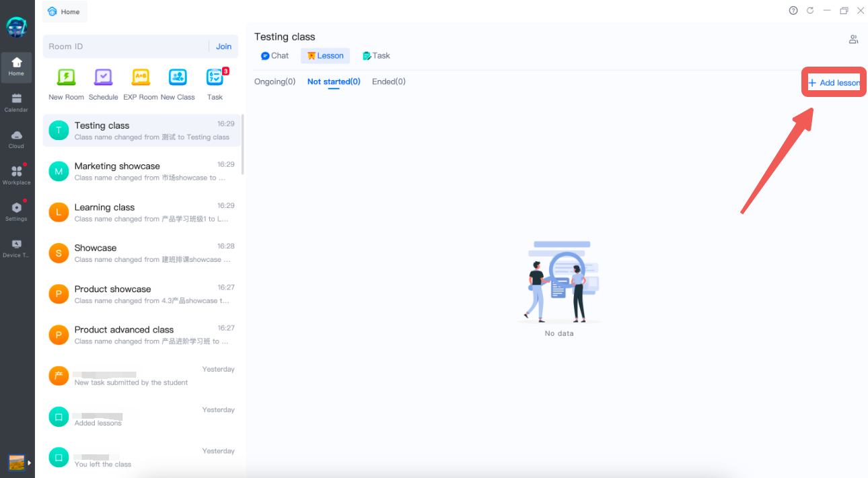Select the Product advanced class conversation
868x478 pixels.
pyautogui.click(x=141, y=335)
